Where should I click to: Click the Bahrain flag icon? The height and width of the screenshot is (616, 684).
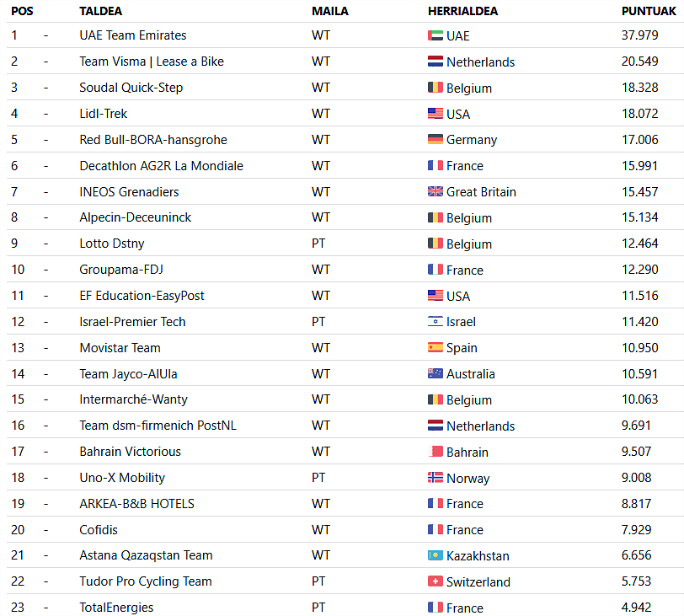(x=435, y=452)
